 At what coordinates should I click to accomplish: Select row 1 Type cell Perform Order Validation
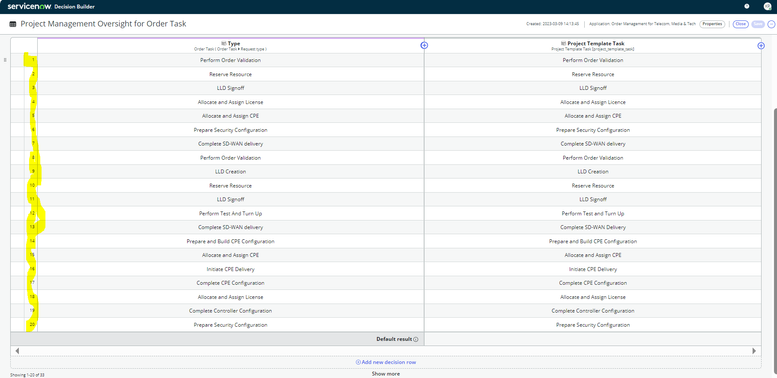tap(230, 60)
